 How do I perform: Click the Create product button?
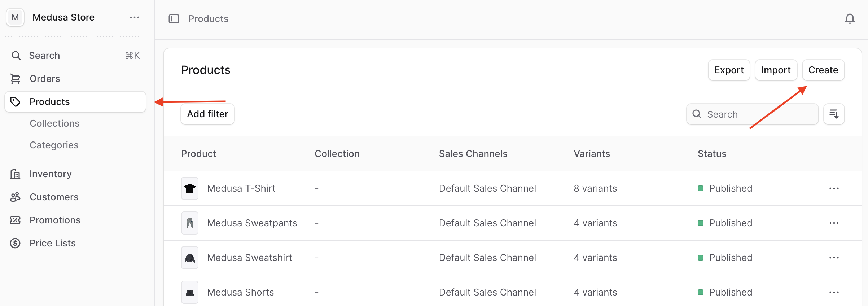(823, 70)
